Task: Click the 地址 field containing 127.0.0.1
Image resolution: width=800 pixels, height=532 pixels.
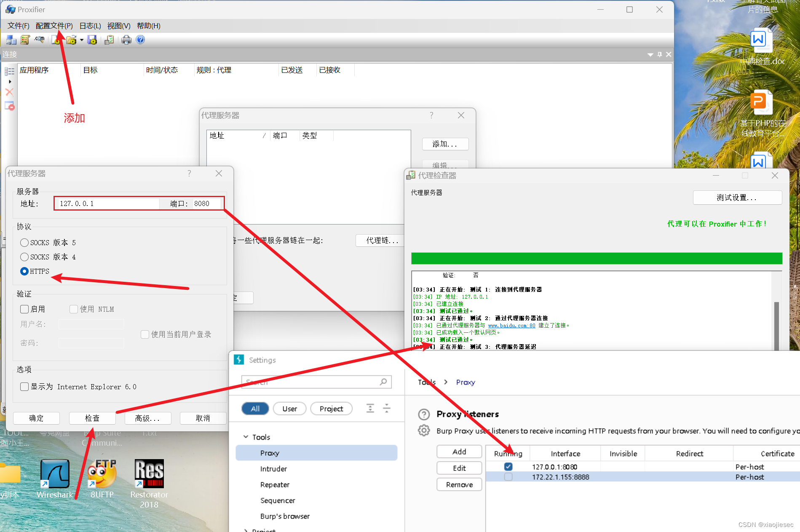Action: coord(107,203)
